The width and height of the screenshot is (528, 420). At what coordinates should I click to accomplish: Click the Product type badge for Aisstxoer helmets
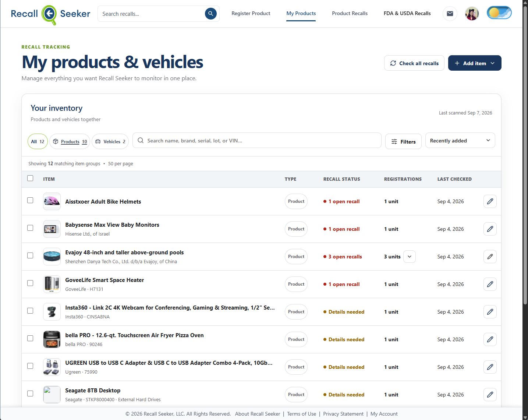[296, 201]
